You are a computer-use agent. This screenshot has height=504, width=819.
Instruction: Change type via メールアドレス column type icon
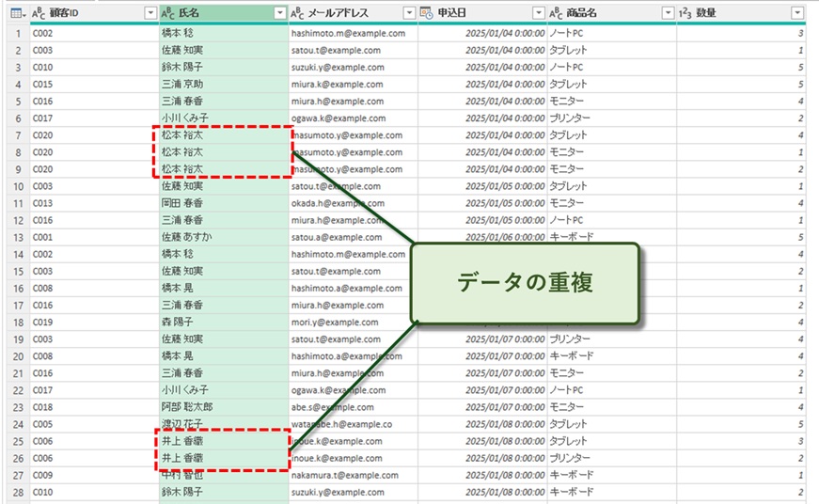(296, 13)
